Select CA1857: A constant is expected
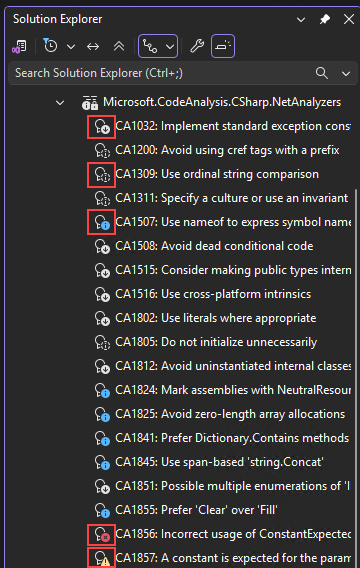 point(233,557)
